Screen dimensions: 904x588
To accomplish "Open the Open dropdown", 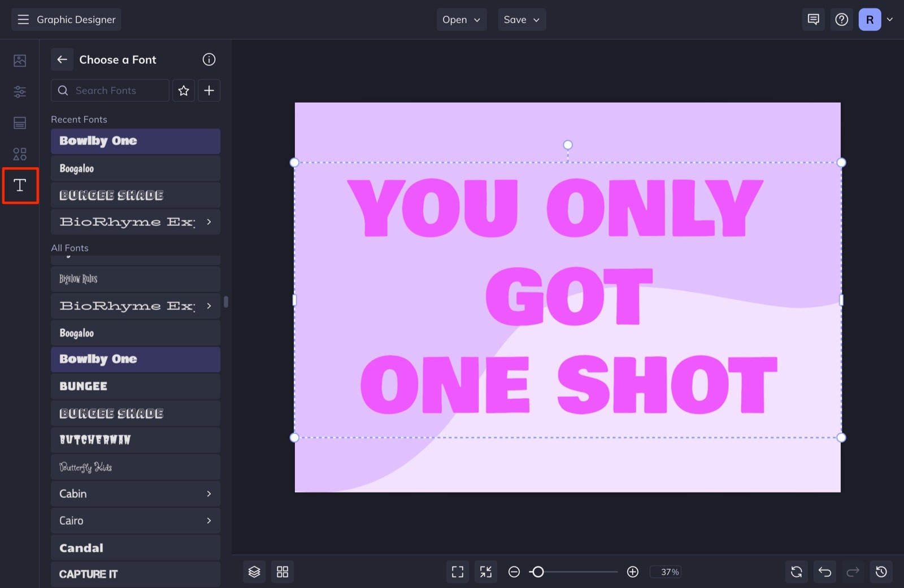I will tap(461, 19).
